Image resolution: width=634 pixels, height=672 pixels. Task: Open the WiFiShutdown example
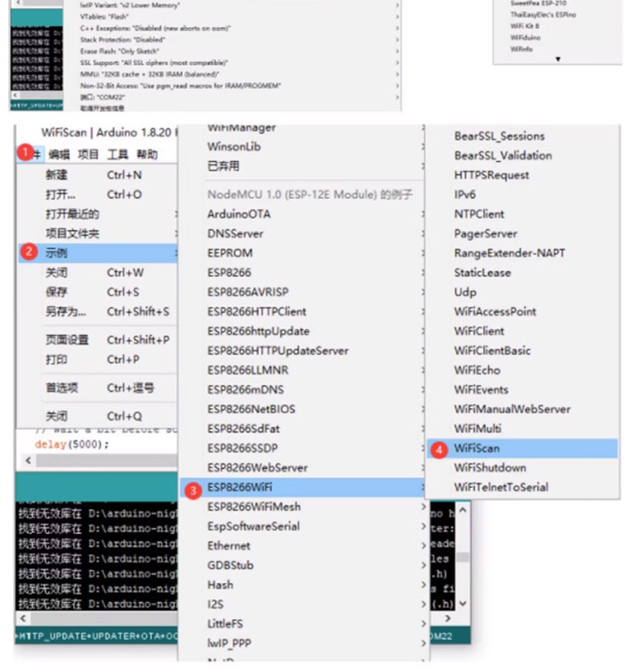click(x=522, y=467)
